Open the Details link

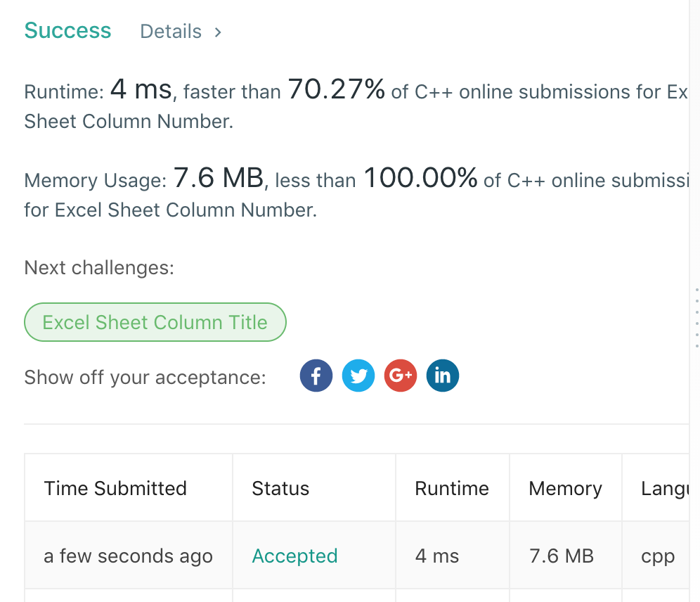[171, 32]
